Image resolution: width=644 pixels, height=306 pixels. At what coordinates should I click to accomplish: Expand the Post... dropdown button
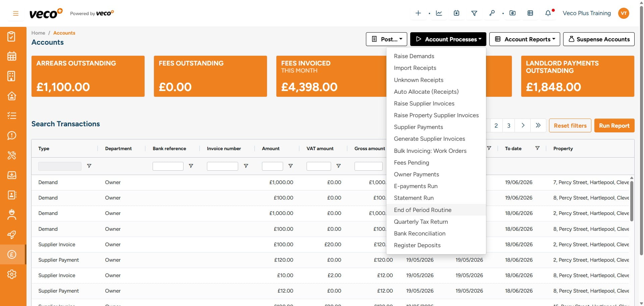386,39
